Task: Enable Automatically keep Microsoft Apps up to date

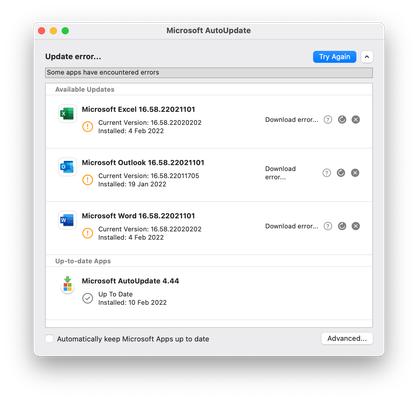Action: [49, 339]
